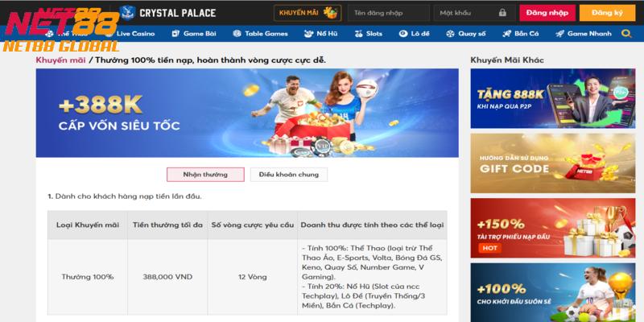Open the Gift Code guide promotion card
The image size is (644, 322).
click(x=553, y=163)
